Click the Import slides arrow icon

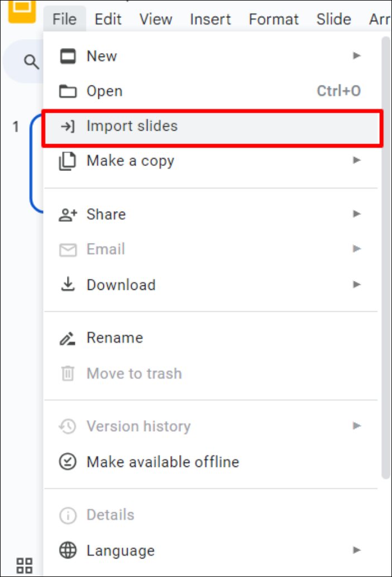pyautogui.click(x=68, y=126)
